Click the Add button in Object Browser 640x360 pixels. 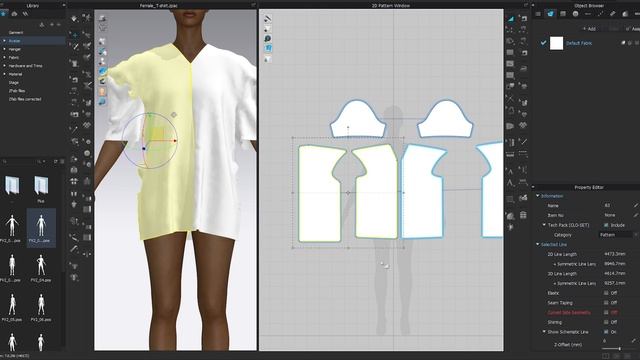pos(589,29)
